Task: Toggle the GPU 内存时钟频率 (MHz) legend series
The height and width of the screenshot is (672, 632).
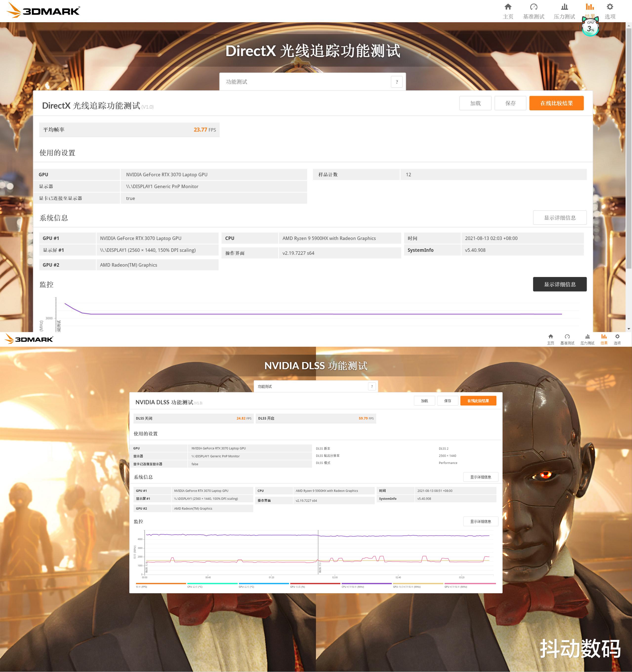Action: 418,585
